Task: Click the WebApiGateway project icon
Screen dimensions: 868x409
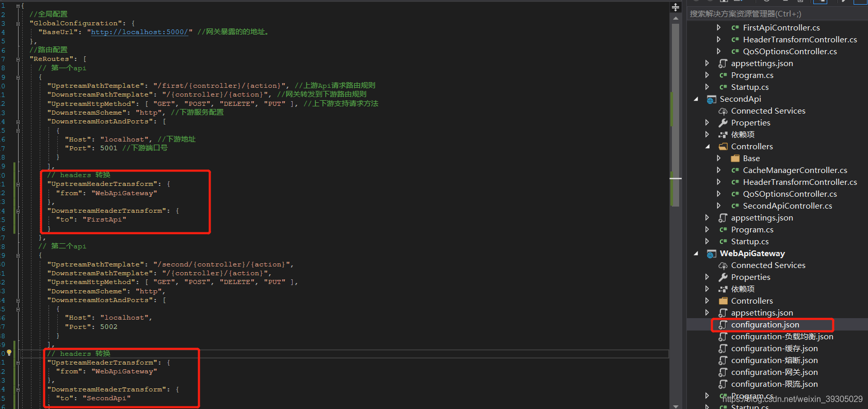Action: (712, 254)
